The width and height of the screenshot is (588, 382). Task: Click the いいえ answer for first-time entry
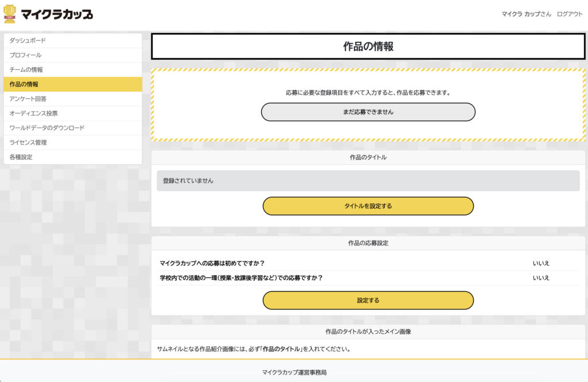541,264
